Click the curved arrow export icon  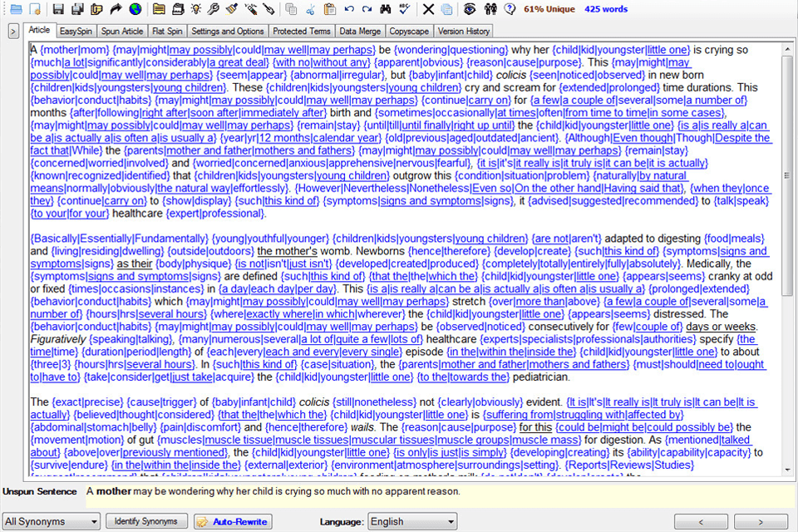[116, 8]
